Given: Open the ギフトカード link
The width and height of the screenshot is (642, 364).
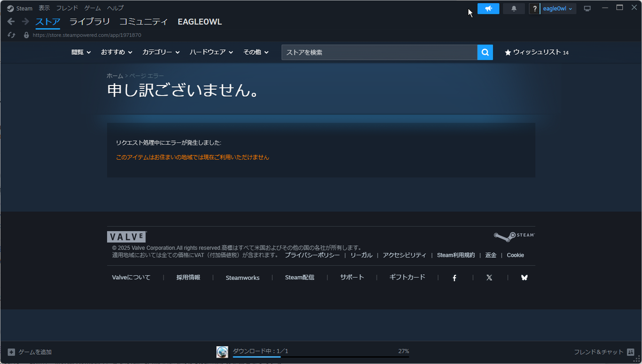Looking at the screenshot, I should point(407,277).
